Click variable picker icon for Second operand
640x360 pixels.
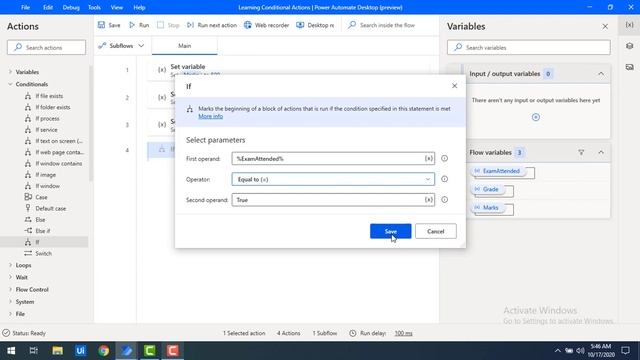click(x=428, y=200)
